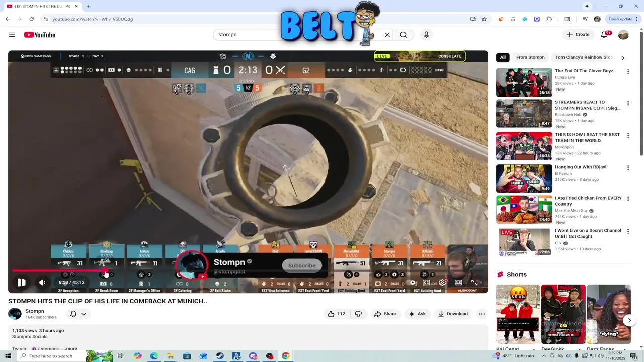This screenshot has height=362, width=644.
Task: Subscribe via the overlay Subscribe button
Action: coord(302,265)
